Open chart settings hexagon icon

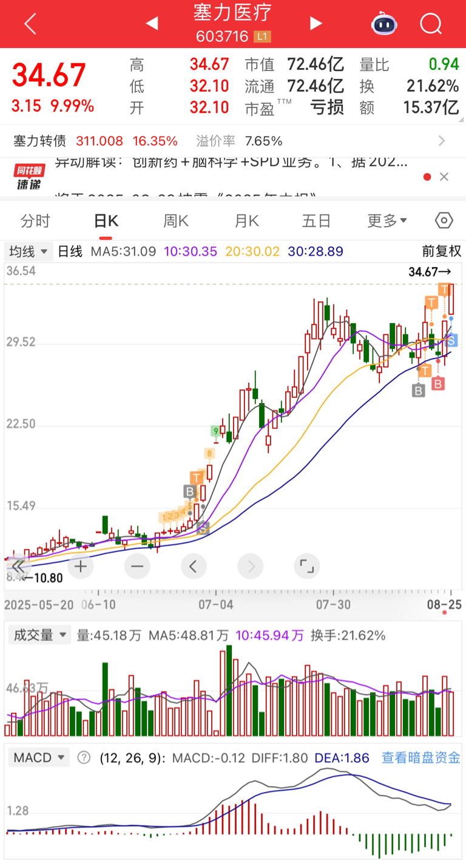tap(444, 220)
